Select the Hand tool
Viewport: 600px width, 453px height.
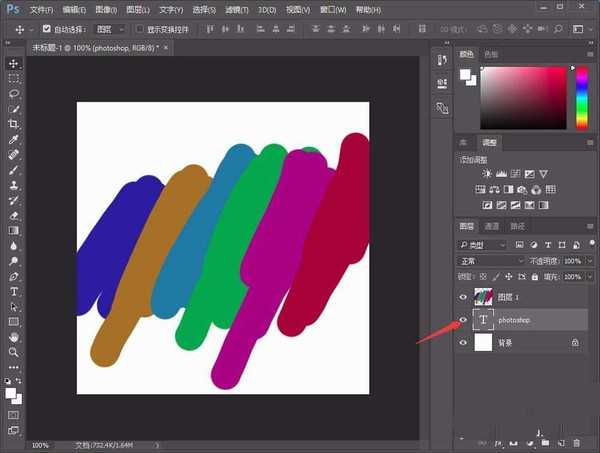coord(14,337)
